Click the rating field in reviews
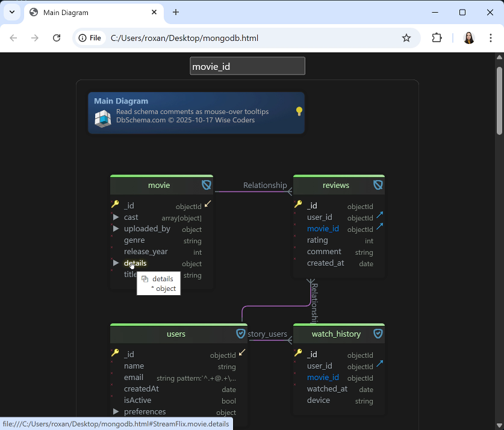Viewport: 504px width, 430px height. (x=317, y=240)
